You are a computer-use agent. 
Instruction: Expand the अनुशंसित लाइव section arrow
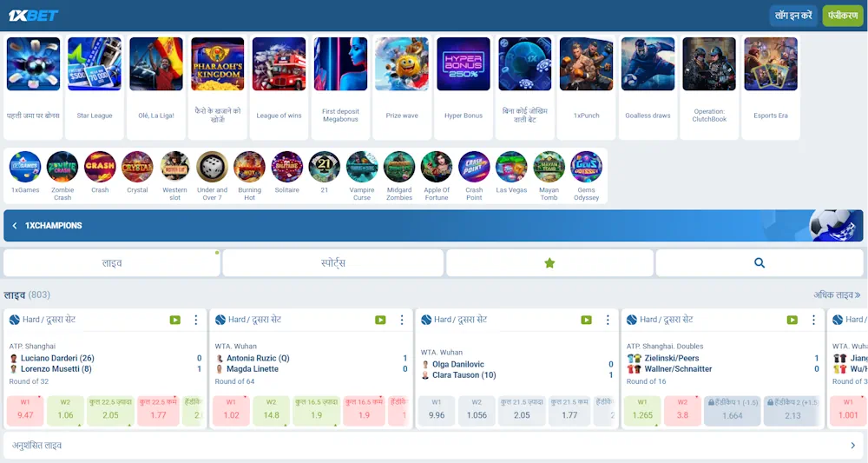[x=852, y=446]
